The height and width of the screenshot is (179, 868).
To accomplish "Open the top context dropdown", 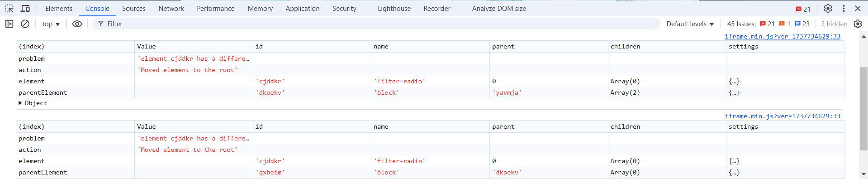I will click(x=51, y=24).
